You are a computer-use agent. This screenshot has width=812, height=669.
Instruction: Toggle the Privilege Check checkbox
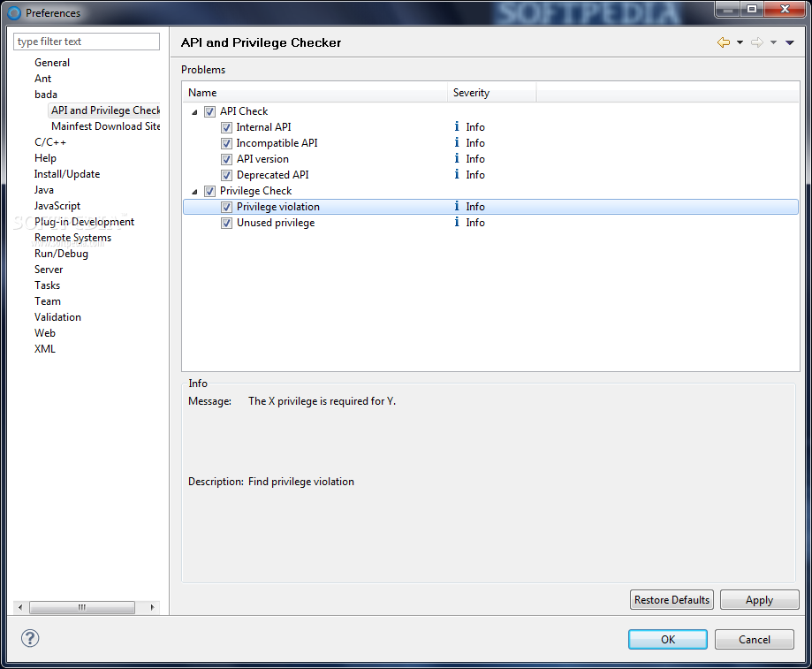point(209,191)
